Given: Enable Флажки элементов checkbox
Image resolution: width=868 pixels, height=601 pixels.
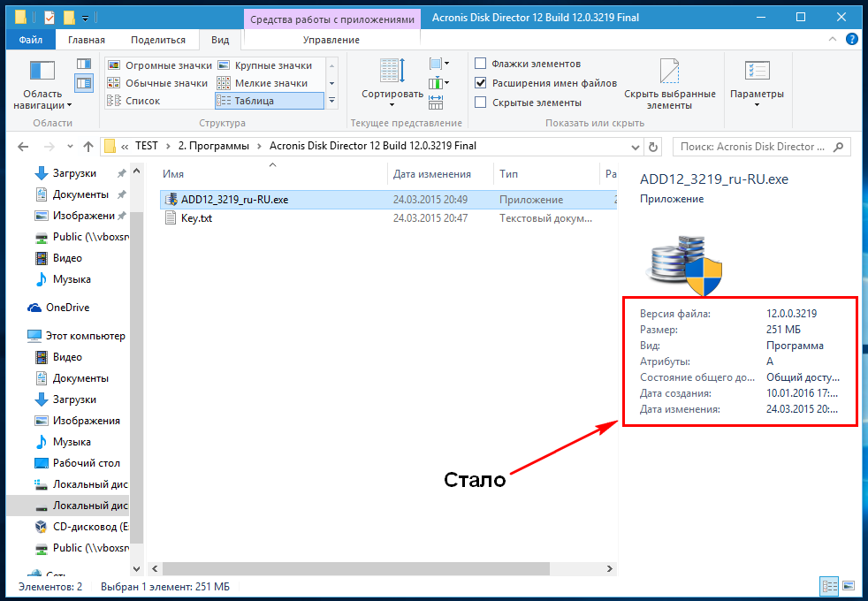Looking at the screenshot, I should tap(481, 64).
